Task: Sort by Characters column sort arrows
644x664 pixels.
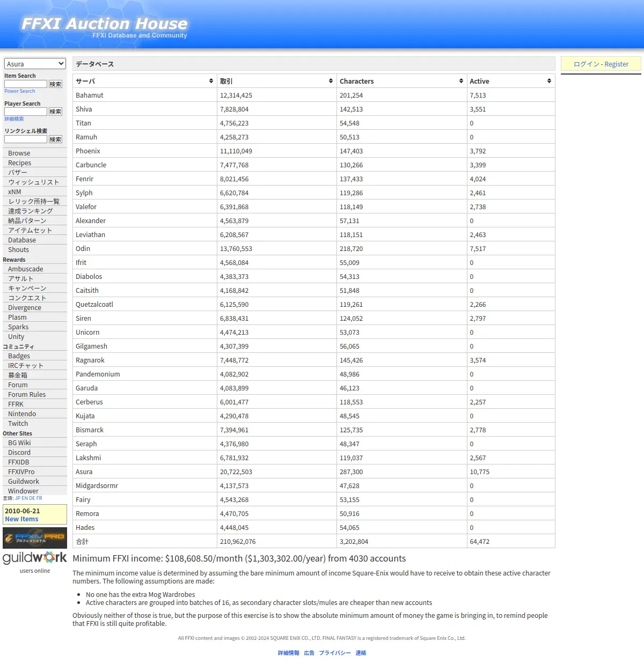Action: pyautogui.click(x=461, y=81)
